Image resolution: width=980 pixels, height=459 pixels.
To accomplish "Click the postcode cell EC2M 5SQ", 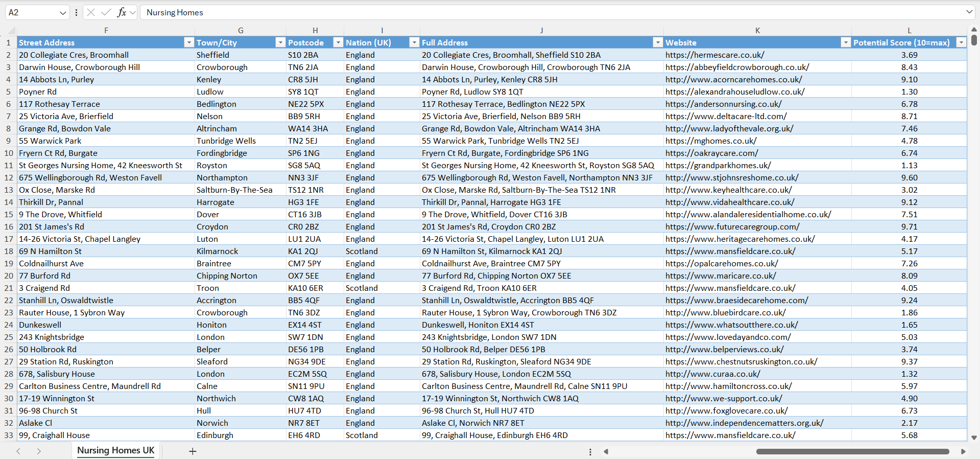I will pyautogui.click(x=315, y=374).
